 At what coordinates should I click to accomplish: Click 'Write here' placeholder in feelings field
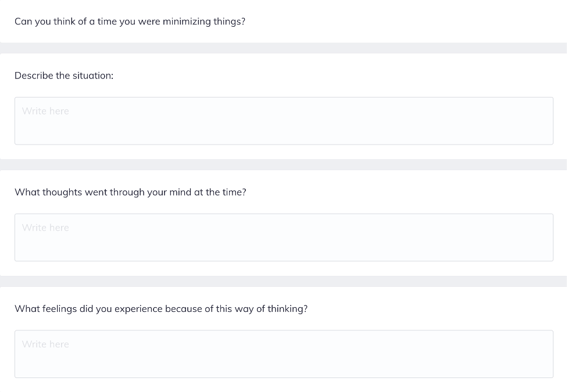(x=45, y=344)
